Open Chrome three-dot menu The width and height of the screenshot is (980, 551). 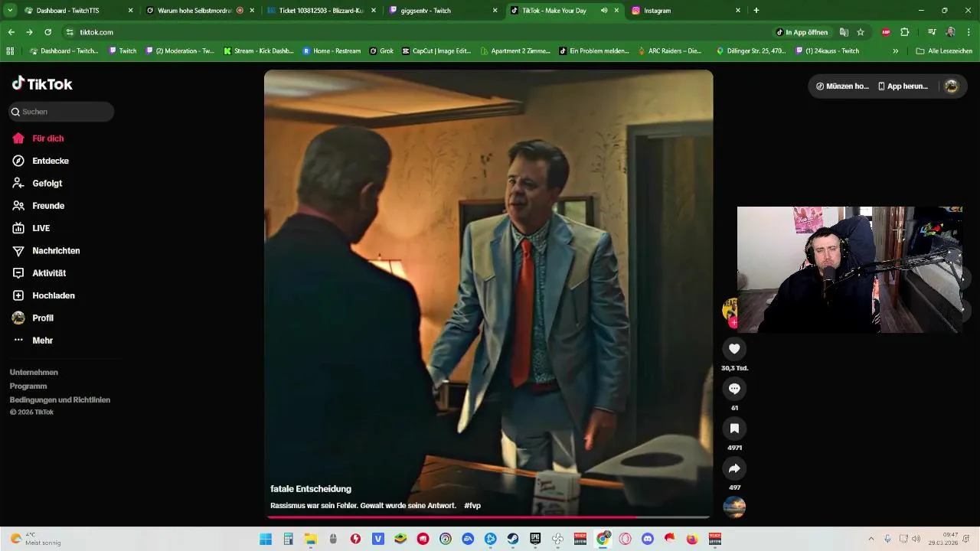coord(969,32)
